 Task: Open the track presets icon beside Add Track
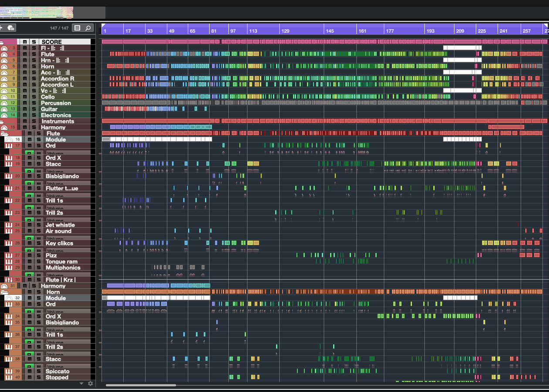tap(11, 28)
